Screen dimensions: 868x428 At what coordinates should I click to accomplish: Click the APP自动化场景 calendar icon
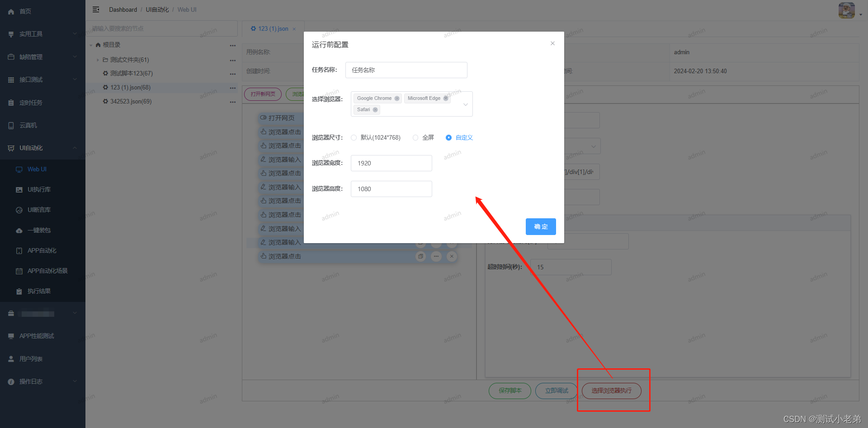click(x=19, y=271)
